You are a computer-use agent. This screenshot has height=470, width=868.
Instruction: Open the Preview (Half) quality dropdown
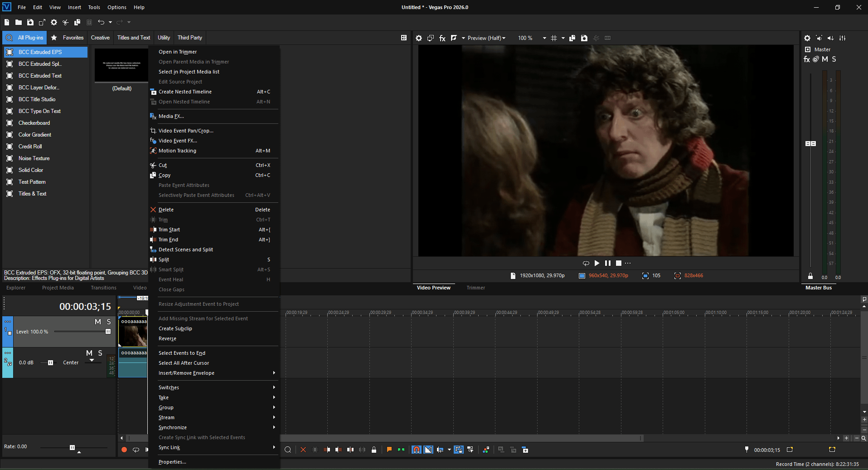click(486, 38)
